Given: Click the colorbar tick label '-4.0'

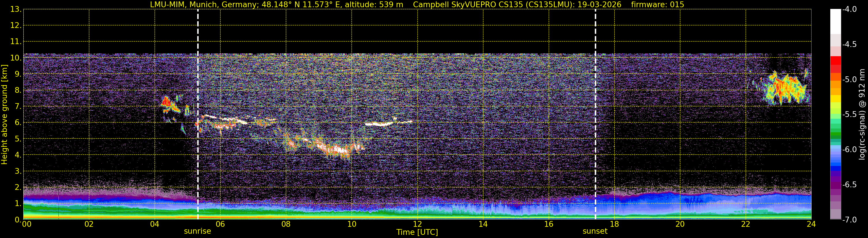Looking at the screenshot, I should tap(850, 9).
